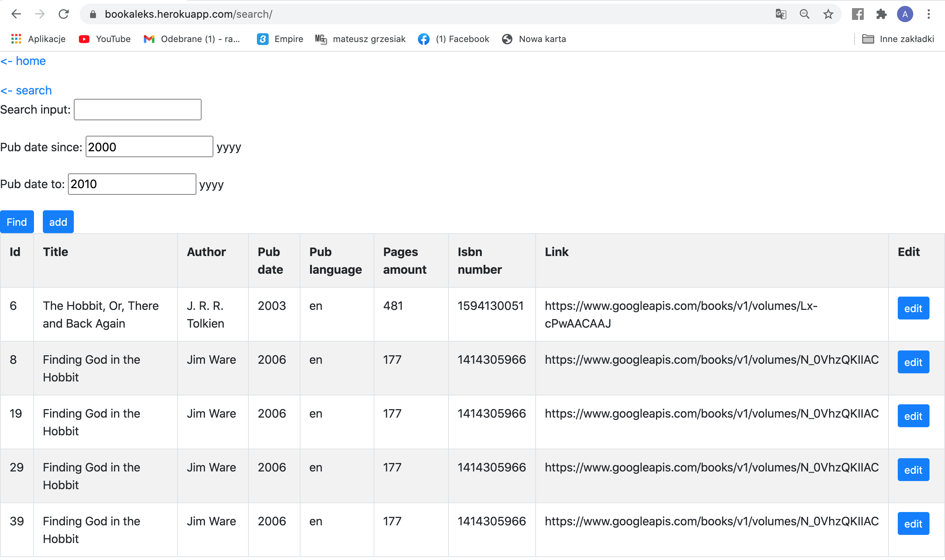The image size is (945, 560).
Task: Open the Chrome three-dot menu
Action: 928,14
